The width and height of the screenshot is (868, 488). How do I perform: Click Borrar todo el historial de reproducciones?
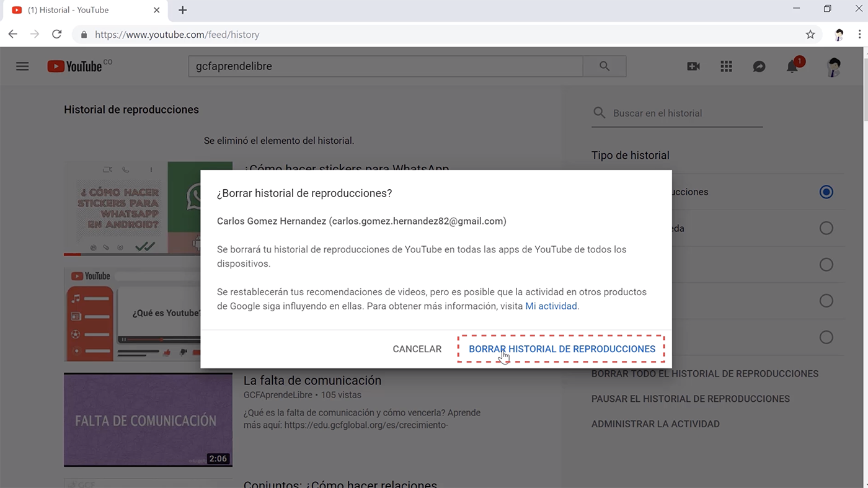click(x=705, y=374)
